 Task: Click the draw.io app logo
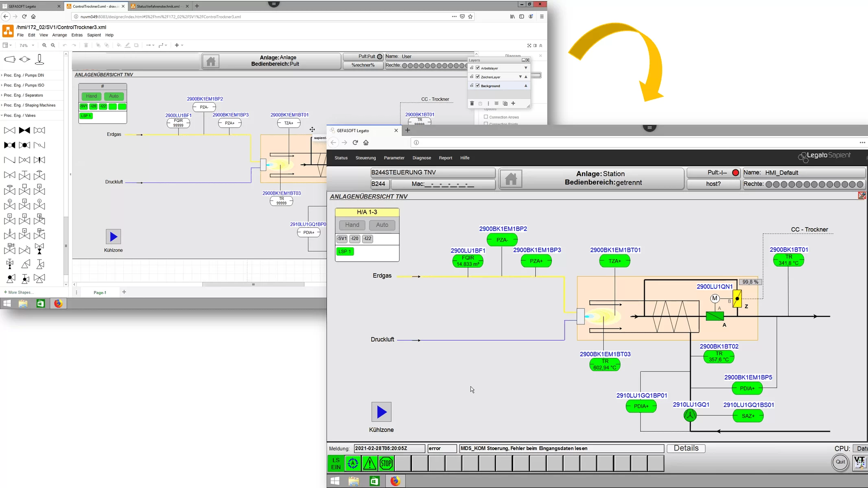pyautogui.click(x=8, y=31)
